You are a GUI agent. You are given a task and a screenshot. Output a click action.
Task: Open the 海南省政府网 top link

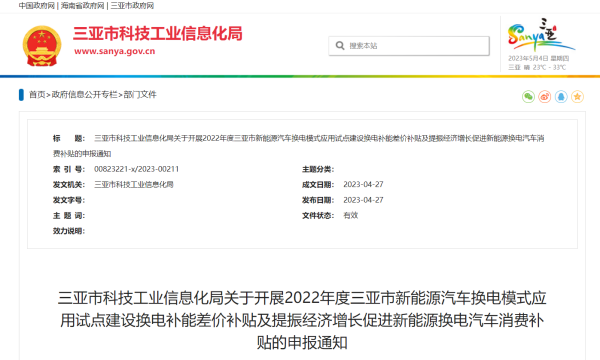coord(82,6)
